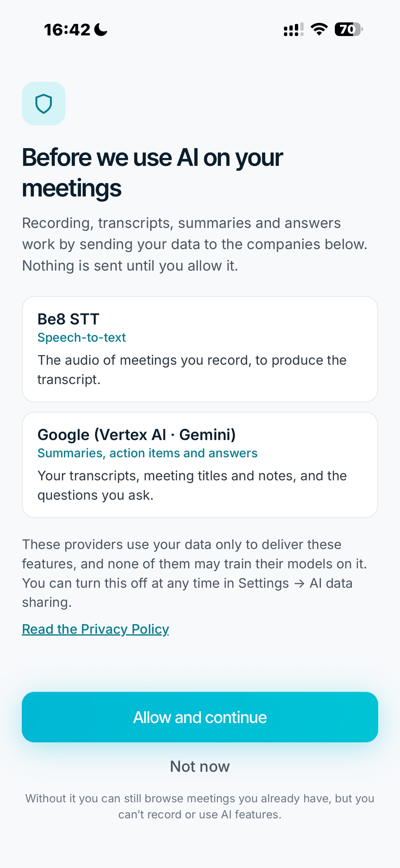Choose Not now to decline
The height and width of the screenshot is (868, 400).
coord(200,766)
